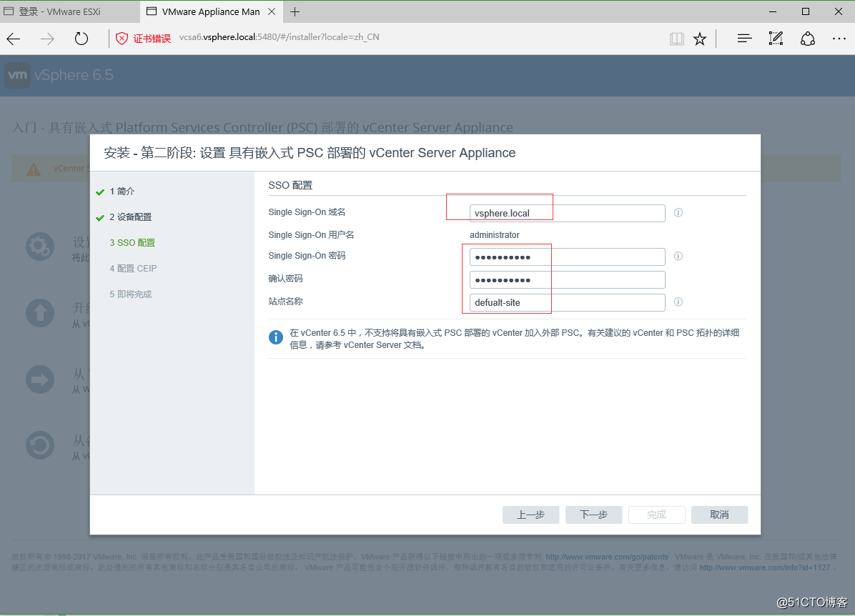Select the VMware Appliance Man tab

pos(211,12)
